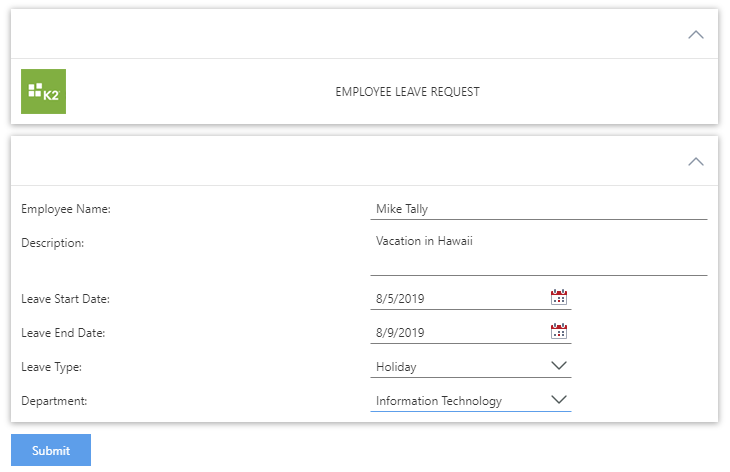The height and width of the screenshot is (472, 730).
Task: Open the Department dropdown arrow
Action: point(559,400)
